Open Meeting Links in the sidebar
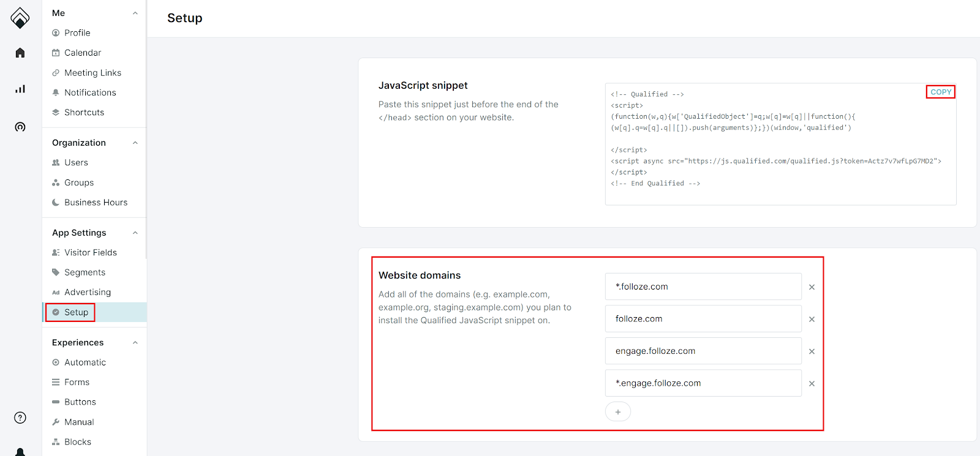Screen dimensions: 980x456 click(92, 73)
